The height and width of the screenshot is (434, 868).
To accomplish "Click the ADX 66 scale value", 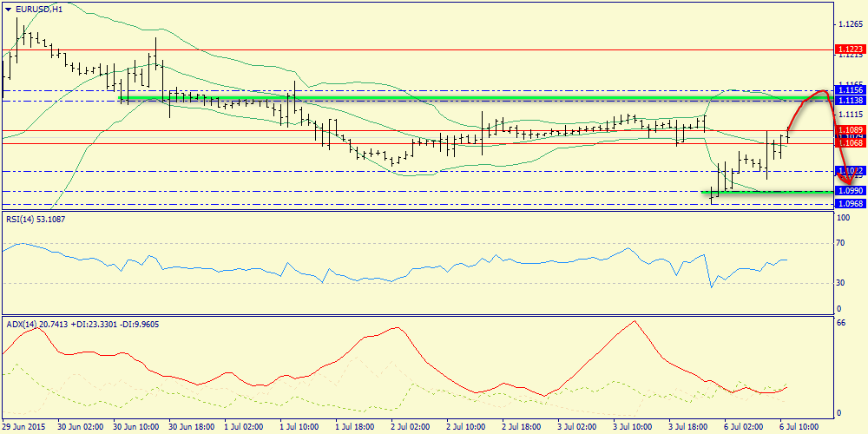I will 840,323.
